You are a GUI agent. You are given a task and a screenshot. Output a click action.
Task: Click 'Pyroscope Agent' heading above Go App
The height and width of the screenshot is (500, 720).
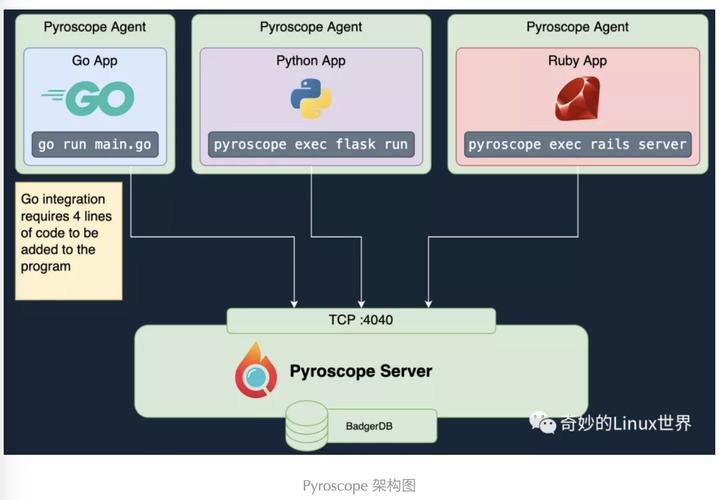tap(95, 27)
